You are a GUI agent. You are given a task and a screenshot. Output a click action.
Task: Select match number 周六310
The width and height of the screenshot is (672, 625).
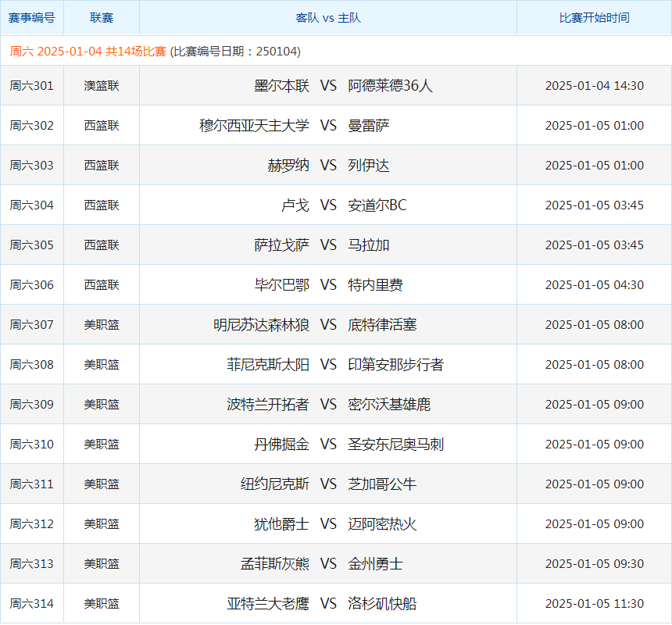(32, 445)
